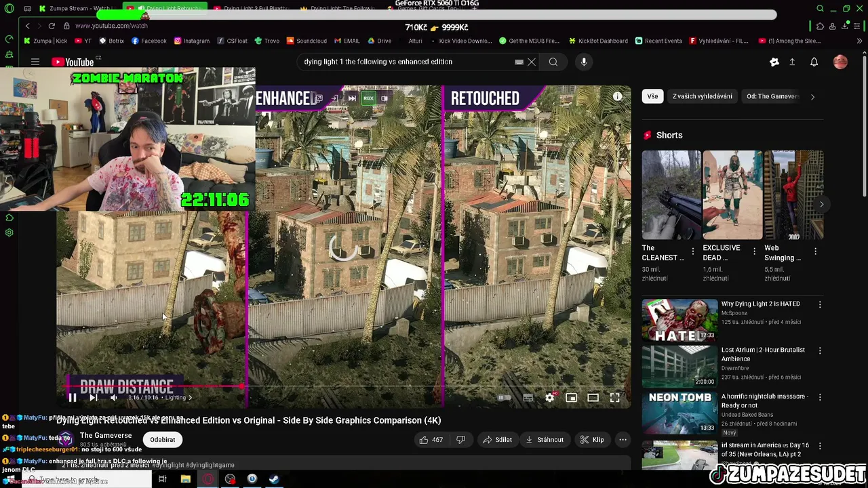Dislike the video
Image resolution: width=868 pixels, height=488 pixels.
pyautogui.click(x=460, y=440)
